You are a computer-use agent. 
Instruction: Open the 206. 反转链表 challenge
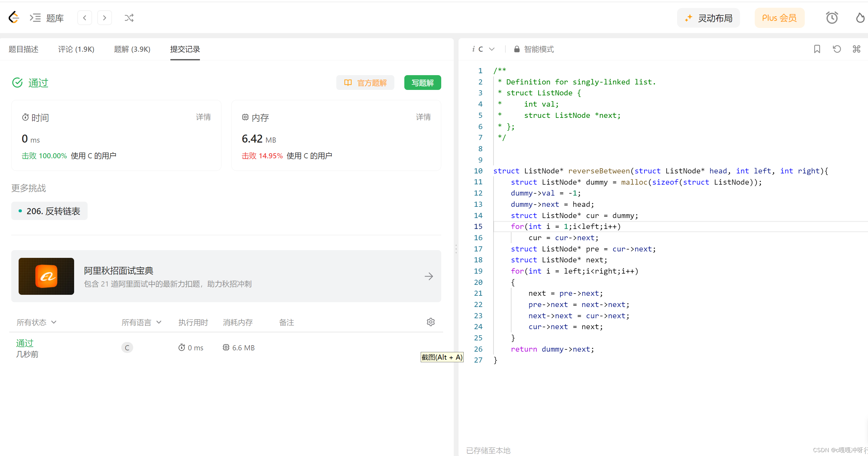(49, 211)
